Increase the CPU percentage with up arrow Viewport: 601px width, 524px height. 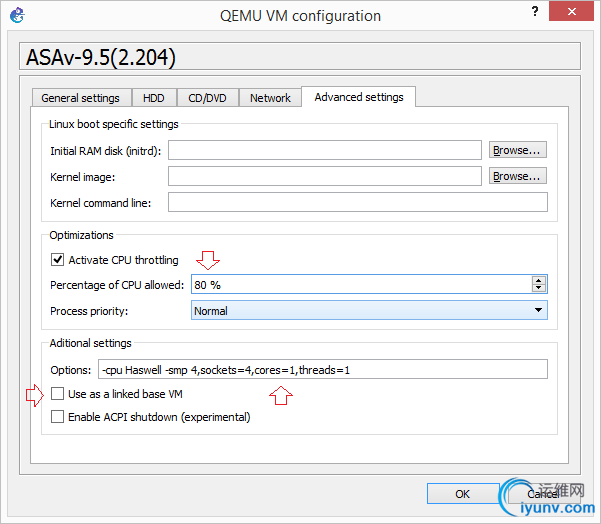540,280
